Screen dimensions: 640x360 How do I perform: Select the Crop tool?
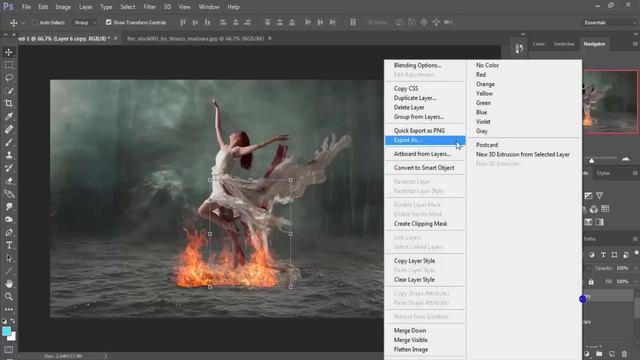(9, 103)
